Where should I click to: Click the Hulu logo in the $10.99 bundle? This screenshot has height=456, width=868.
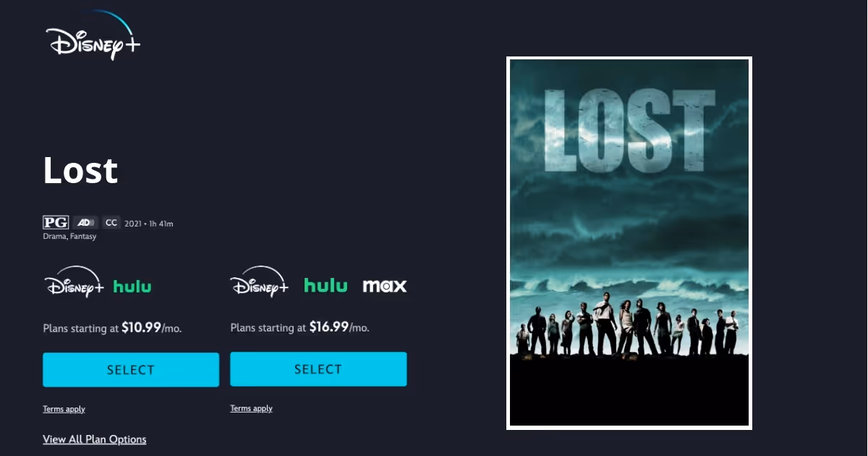[x=132, y=287]
